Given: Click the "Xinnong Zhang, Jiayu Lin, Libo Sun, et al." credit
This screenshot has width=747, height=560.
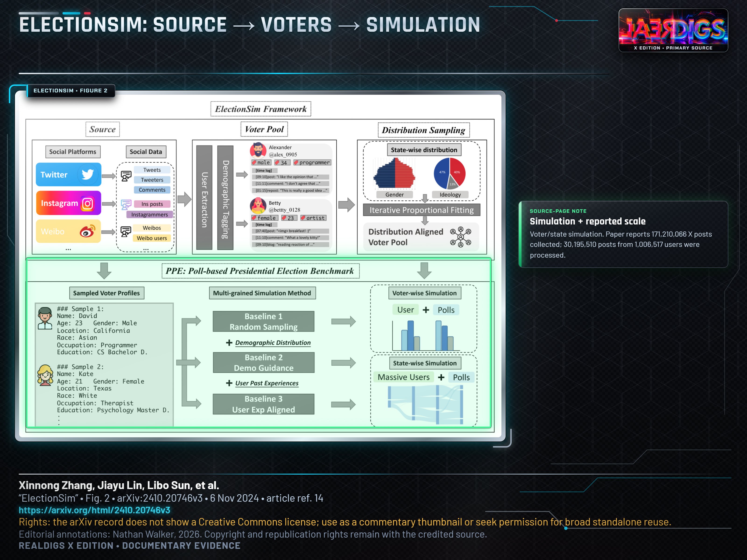Looking at the screenshot, I should click(x=119, y=485).
